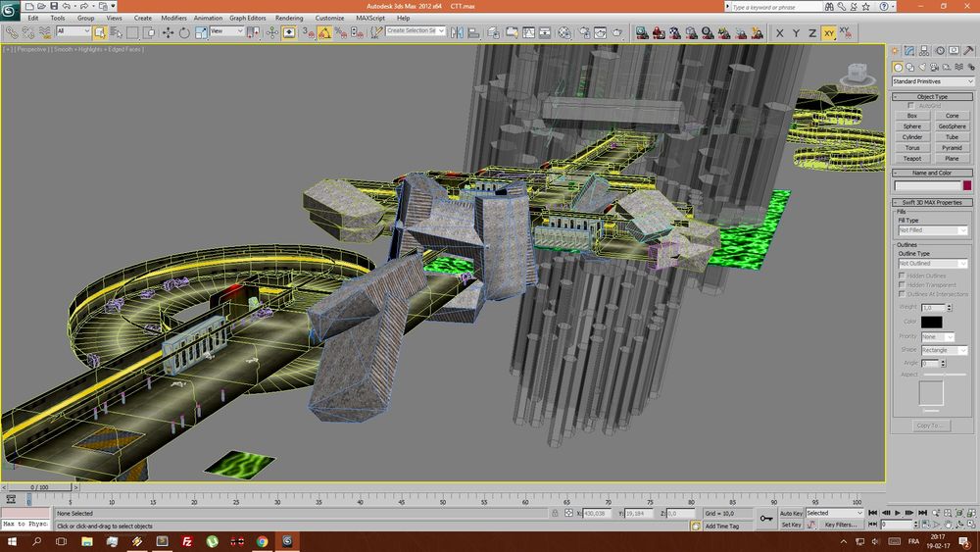
Task: Open the MAXScript menu
Action: (370, 18)
